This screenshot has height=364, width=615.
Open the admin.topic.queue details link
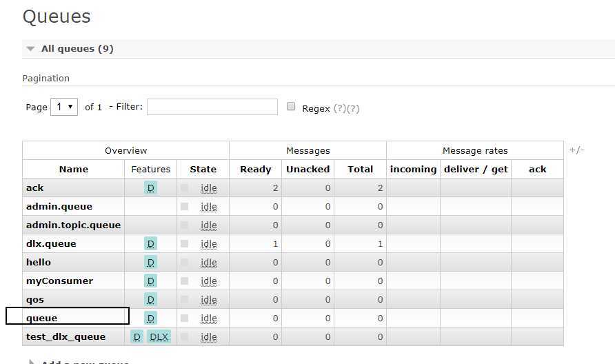pos(73,225)
